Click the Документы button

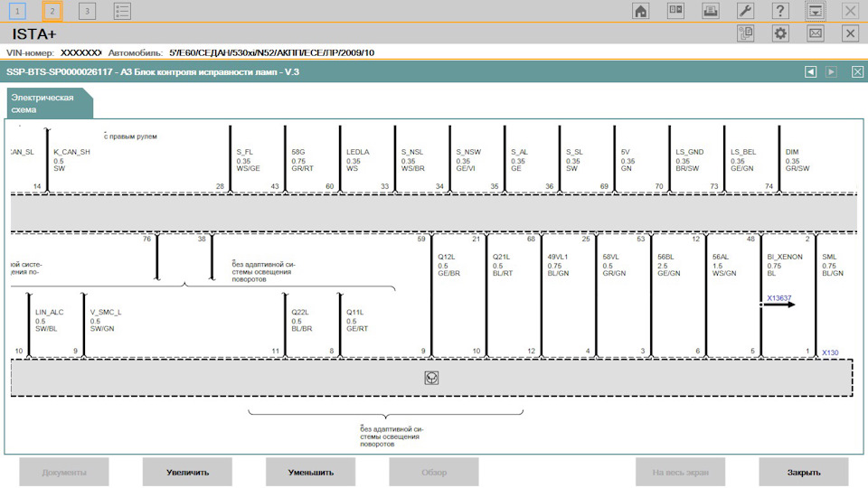click(63, 472)
